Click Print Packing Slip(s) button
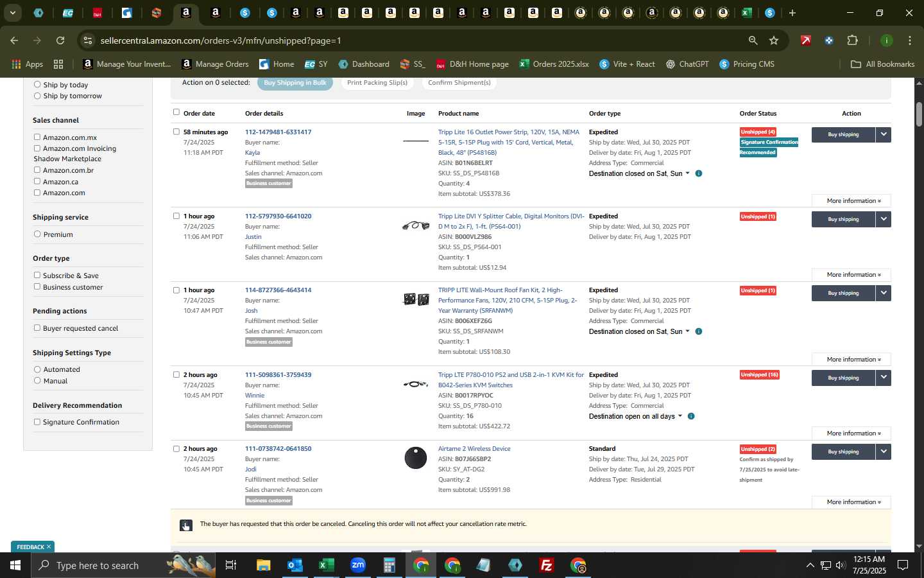Screen dimensions: 924x578 pos(377,83)
